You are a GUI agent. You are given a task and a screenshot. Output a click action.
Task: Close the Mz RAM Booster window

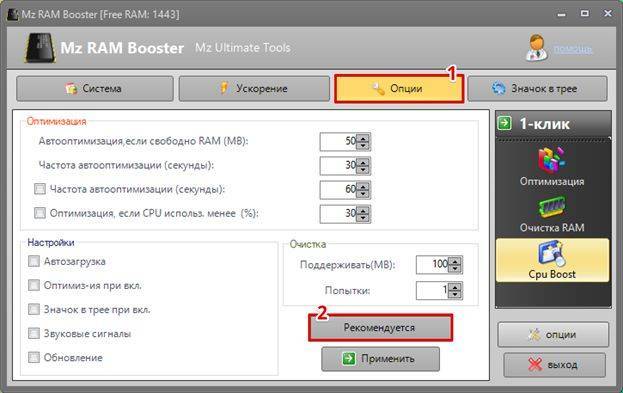point(608,14)
